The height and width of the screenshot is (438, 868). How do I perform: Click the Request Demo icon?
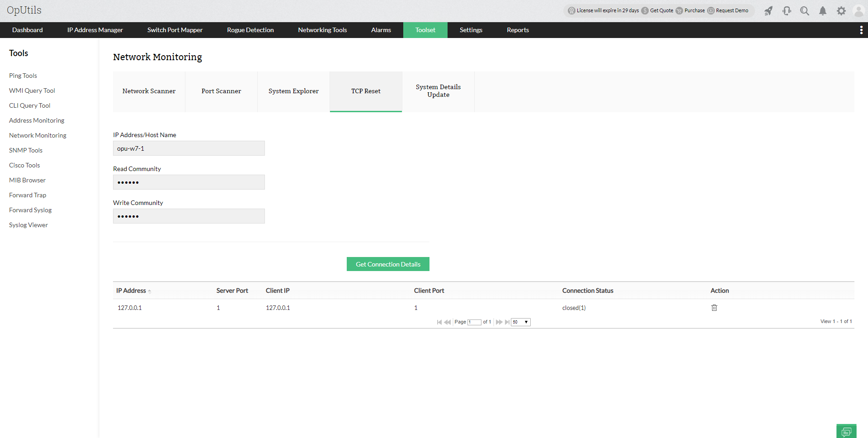click(x=711, y=11)
